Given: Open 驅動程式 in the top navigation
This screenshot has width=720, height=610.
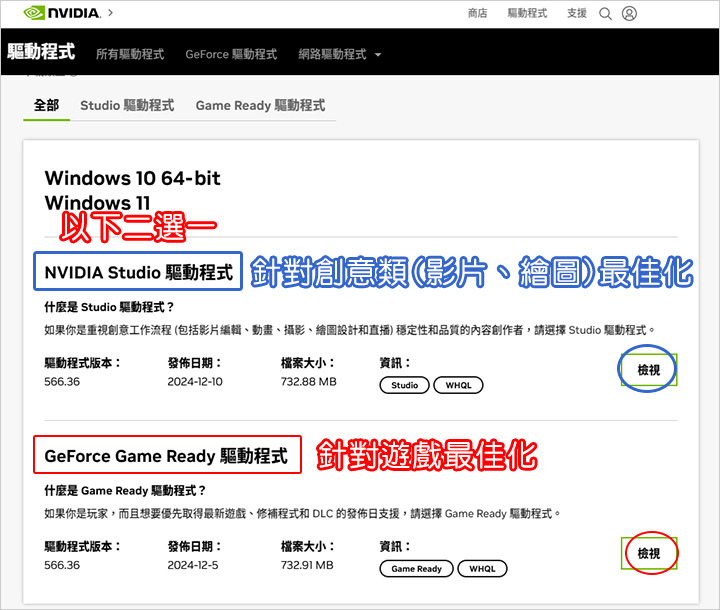Looking at the screenshot, I should (527, 13).
